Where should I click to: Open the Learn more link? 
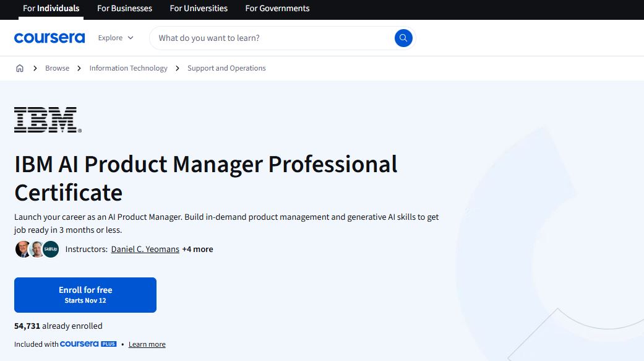[x=147, y=344]
